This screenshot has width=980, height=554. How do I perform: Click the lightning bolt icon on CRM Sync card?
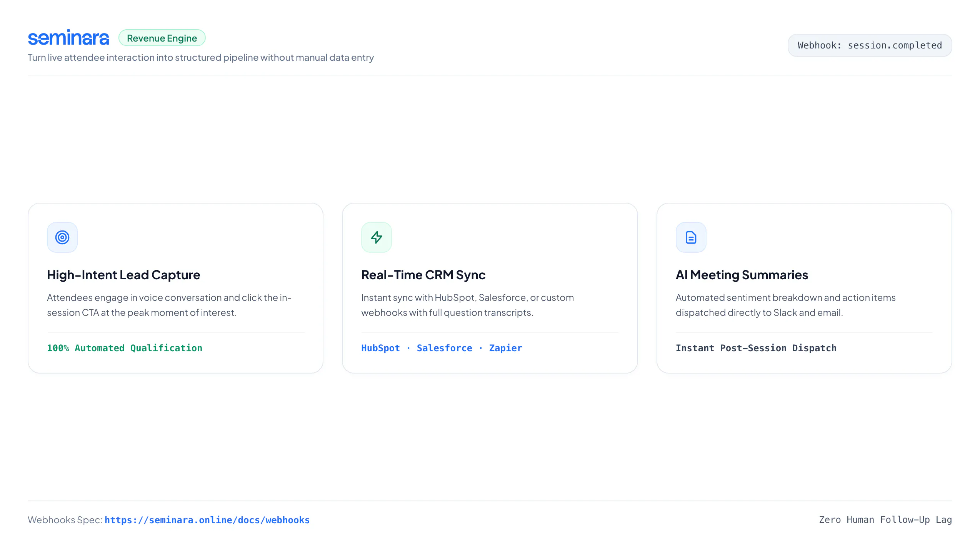click(x=377, y=237)
